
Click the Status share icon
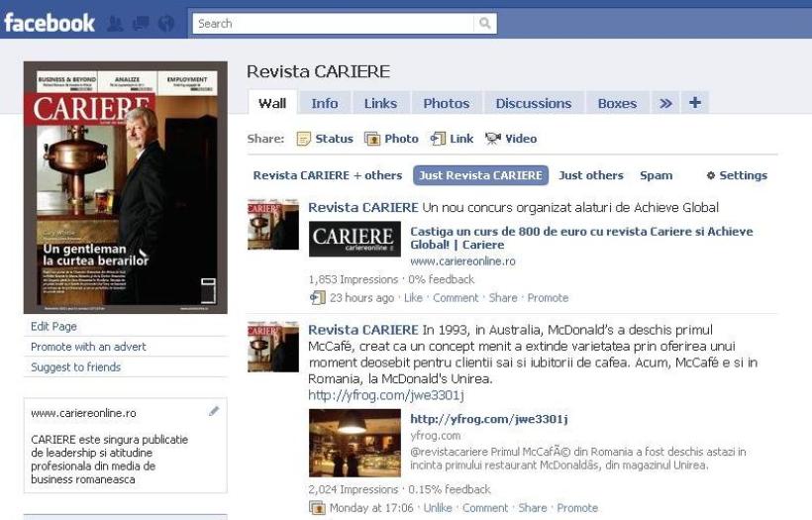pos(304,139)
